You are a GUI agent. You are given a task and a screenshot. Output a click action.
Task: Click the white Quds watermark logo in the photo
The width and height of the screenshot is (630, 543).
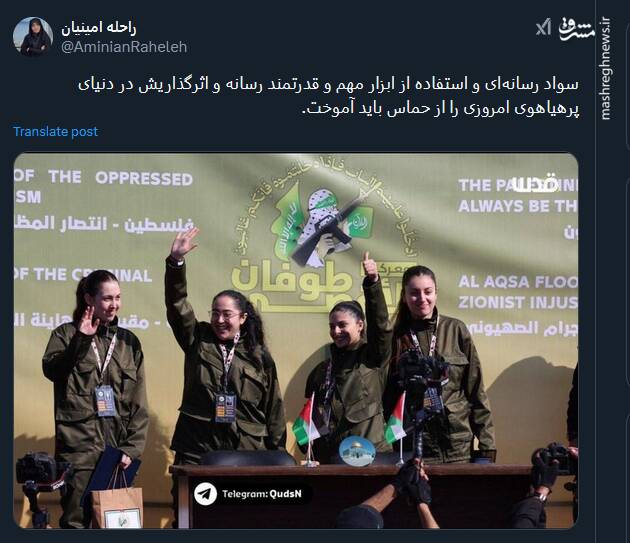(x=536, y=184)
